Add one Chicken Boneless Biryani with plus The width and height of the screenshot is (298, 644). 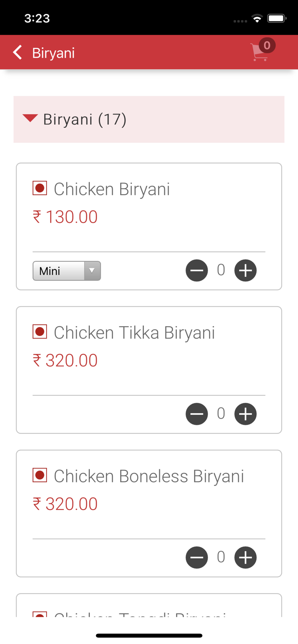245,557
